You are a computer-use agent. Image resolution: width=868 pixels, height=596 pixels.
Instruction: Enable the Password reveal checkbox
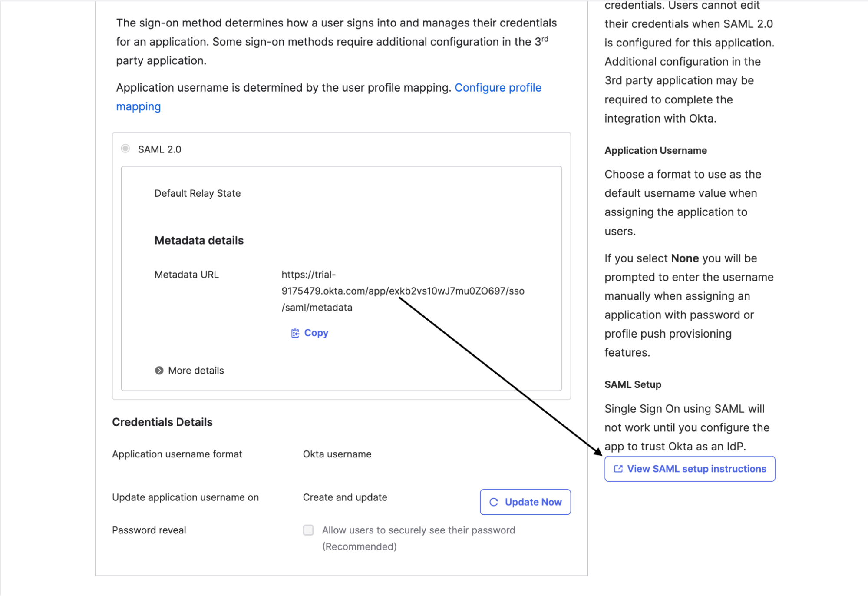[308, 530]
